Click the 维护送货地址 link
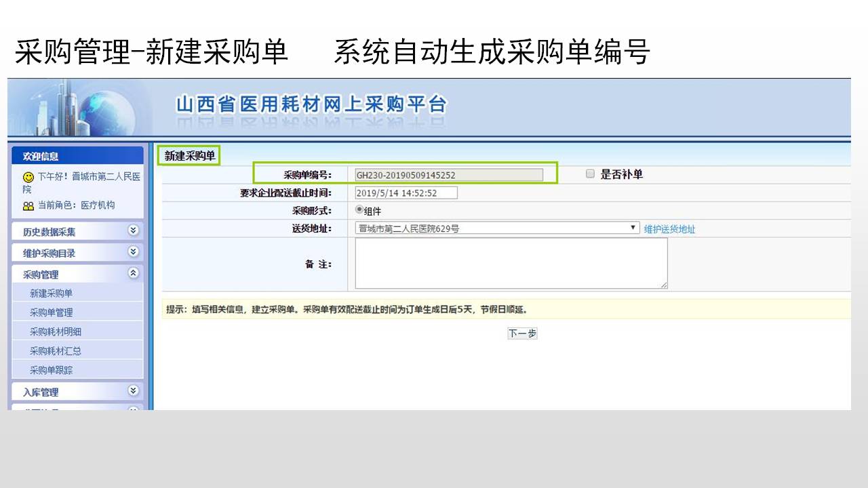This screenshot has height=488, width=868. tap(669, 229)
